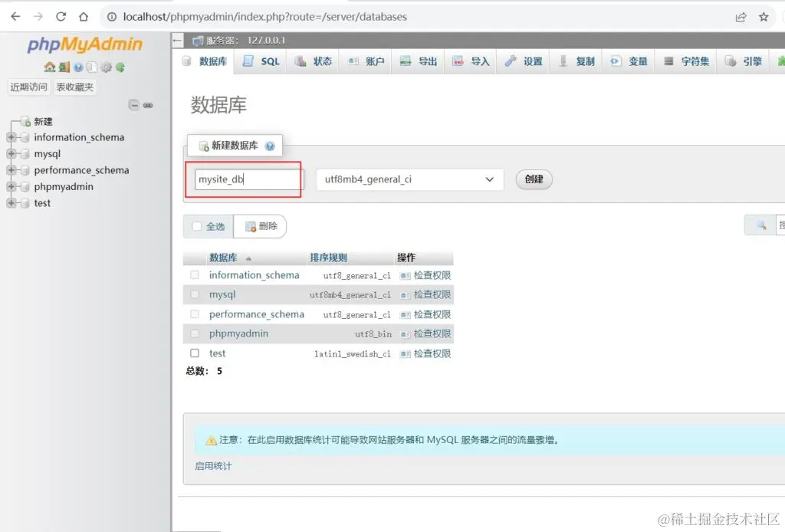Click the browser address bar URL
785x532 pixels.
point(264,17)
